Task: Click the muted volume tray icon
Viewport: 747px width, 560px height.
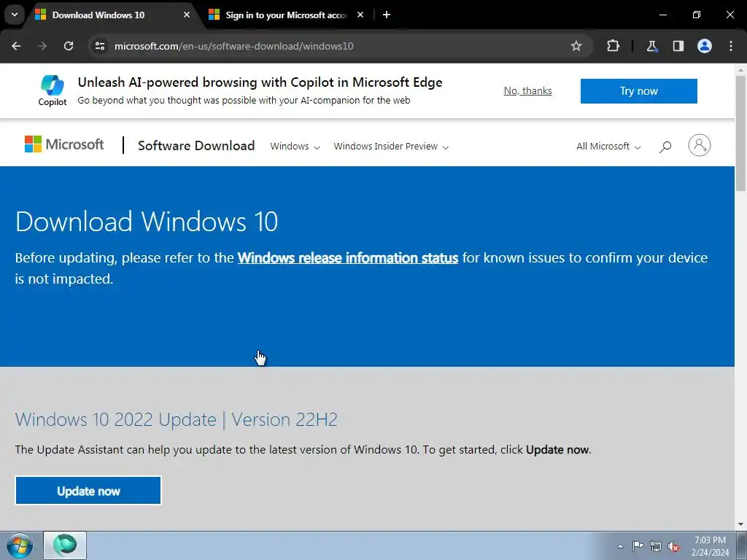Action: 673,546
